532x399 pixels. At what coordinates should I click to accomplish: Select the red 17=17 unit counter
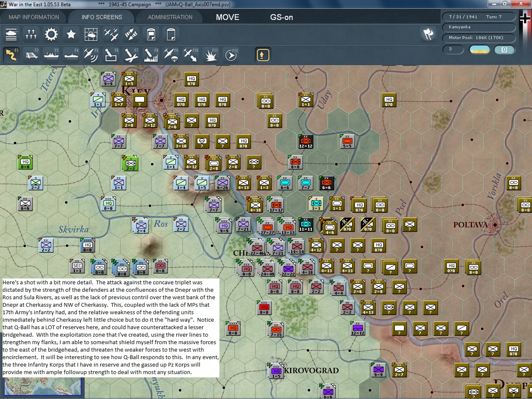pos(276,204)
